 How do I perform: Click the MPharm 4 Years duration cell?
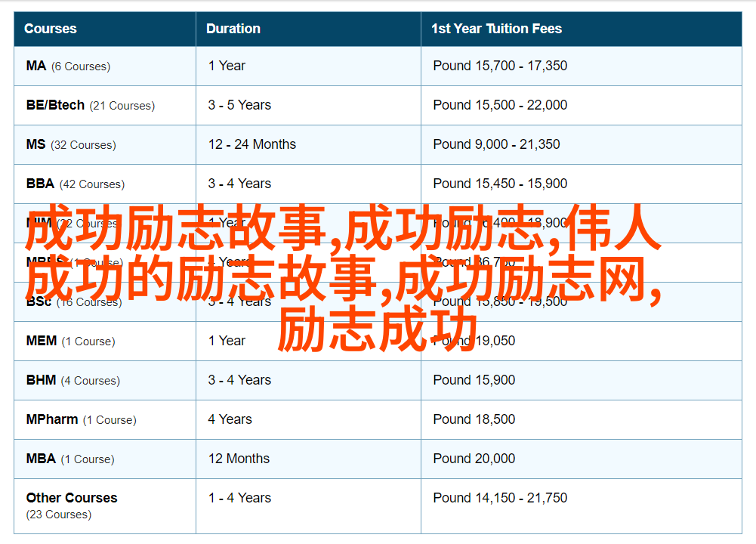(230, 419)
